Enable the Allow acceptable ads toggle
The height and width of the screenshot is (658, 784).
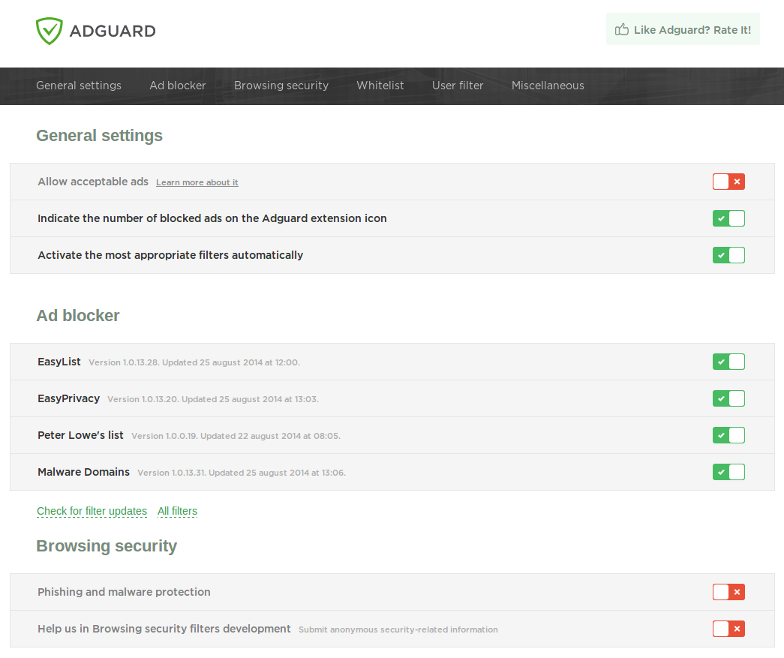[x=728, y=182]
